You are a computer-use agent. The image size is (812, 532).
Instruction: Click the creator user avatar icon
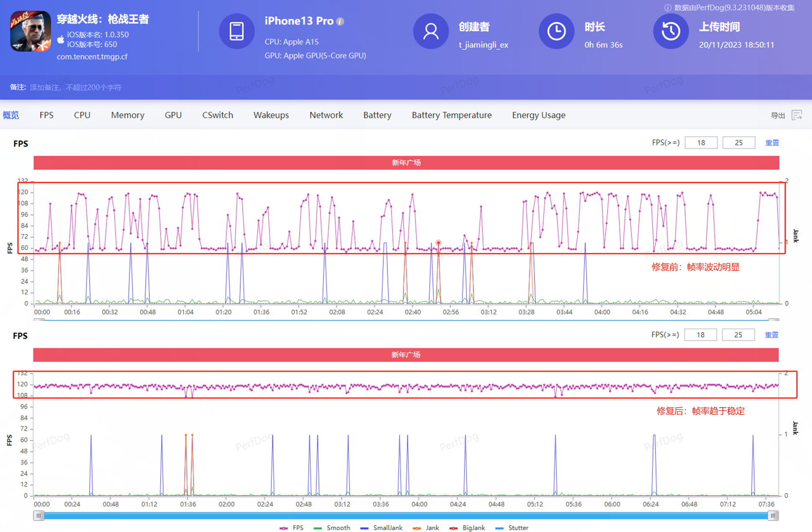click(431, 31)
